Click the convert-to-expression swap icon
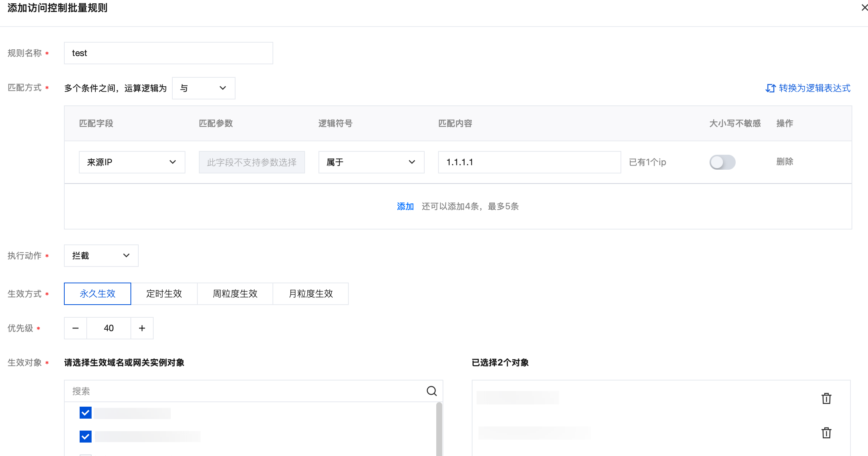The image size is (868, 456). coord(770,88)
